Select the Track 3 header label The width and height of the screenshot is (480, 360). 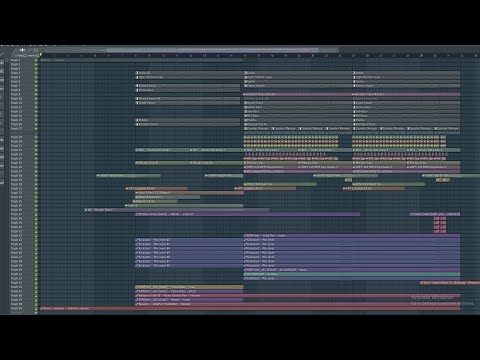click(16, 69)
